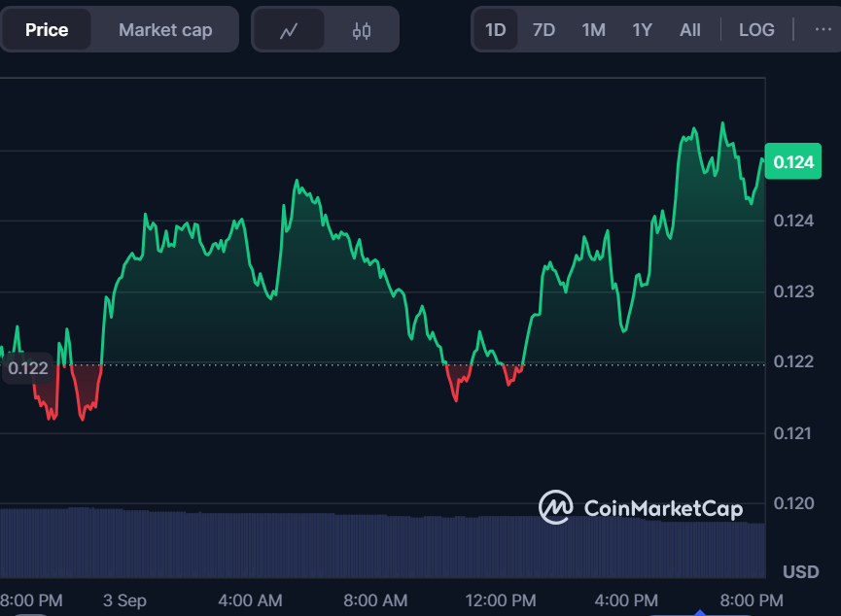The width and height of the screenshot is (841, 616).
Task: Switch to the line chart view
Action: pos(289,30)
